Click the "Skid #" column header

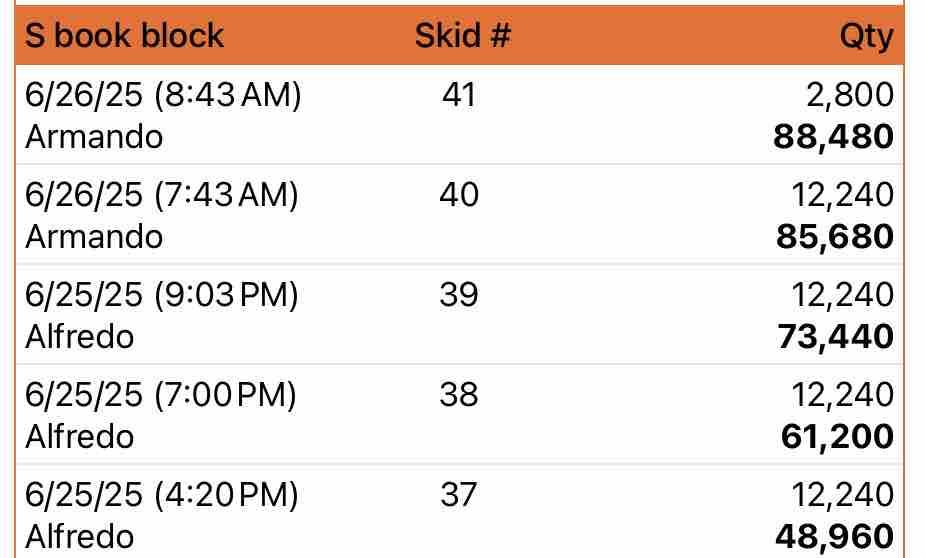pyautogui.click(x=462, y=36)
